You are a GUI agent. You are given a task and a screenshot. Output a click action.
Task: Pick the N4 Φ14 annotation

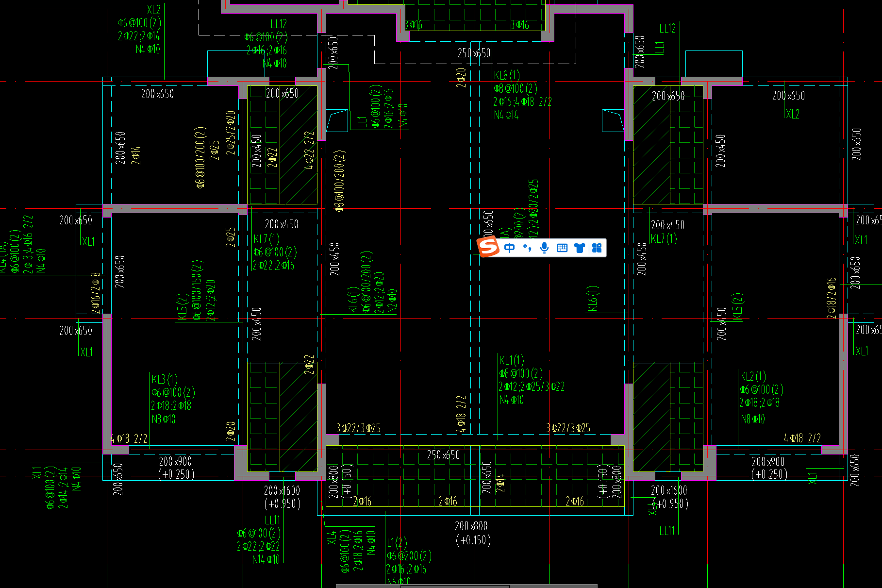pyautogui.click(x=506, y=115)
